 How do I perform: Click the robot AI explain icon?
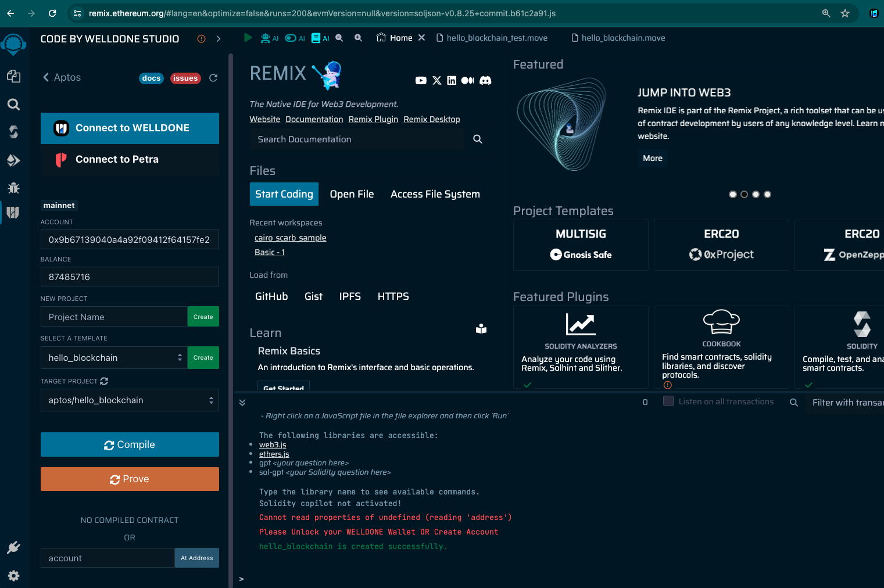click(x=266, y=38)
